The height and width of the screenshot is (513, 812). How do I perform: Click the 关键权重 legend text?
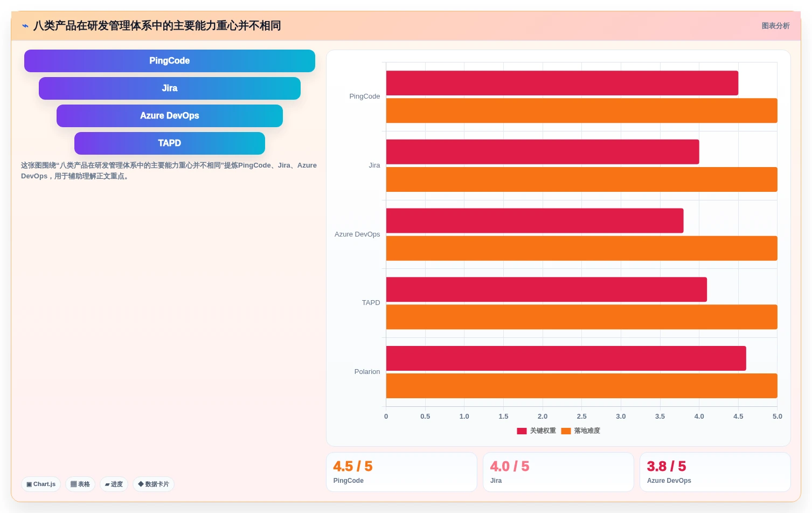point(543,431)
